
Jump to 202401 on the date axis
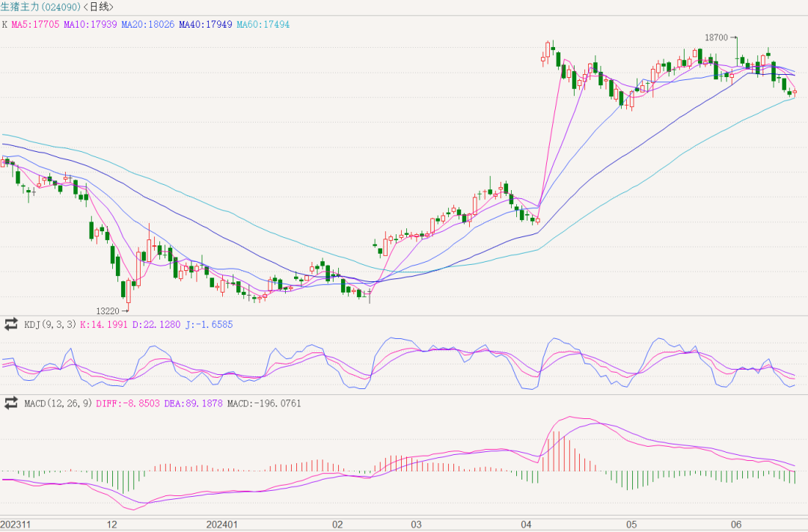click(x=222, y=524)
